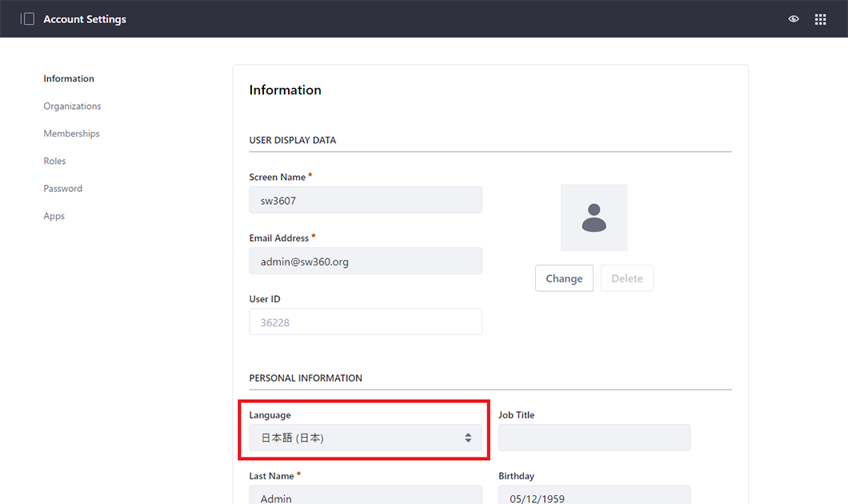The width and height of the screenshot is (848, 504).
Task: Open the product menu toggle icon
Action: pyautogui.click(x=27, y=18)
